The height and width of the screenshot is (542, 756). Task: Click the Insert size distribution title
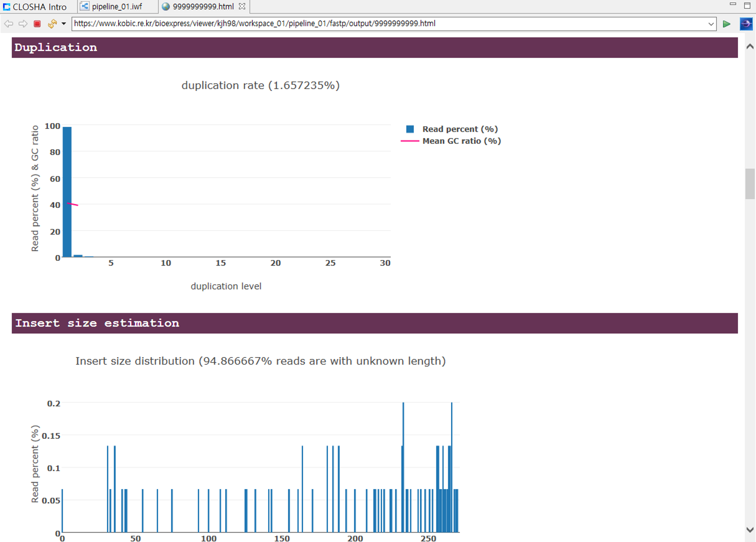[261, 361]
